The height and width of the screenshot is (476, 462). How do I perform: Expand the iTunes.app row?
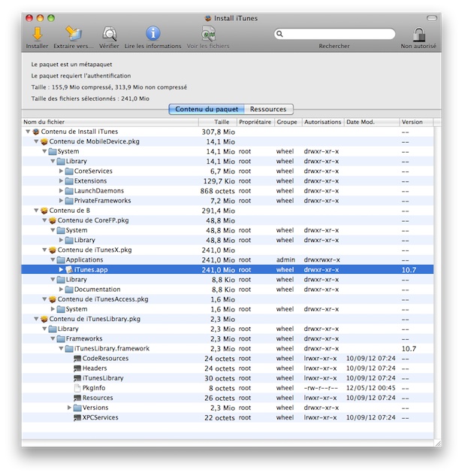tap(62, 269)
